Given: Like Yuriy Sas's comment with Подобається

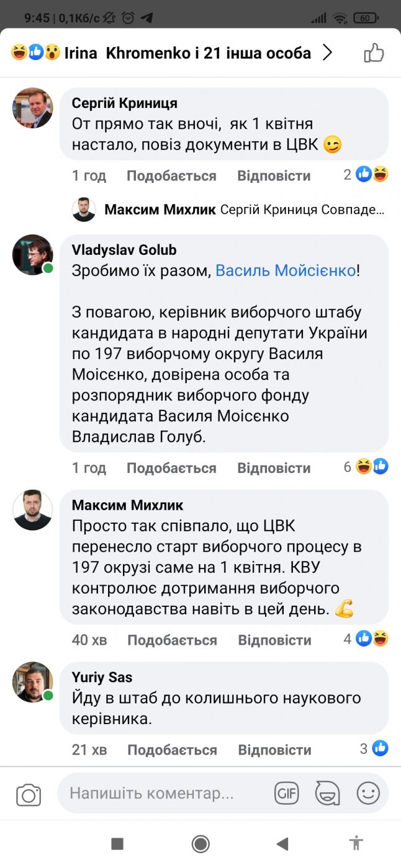Looking at the screenshot, I should [172, 750].
